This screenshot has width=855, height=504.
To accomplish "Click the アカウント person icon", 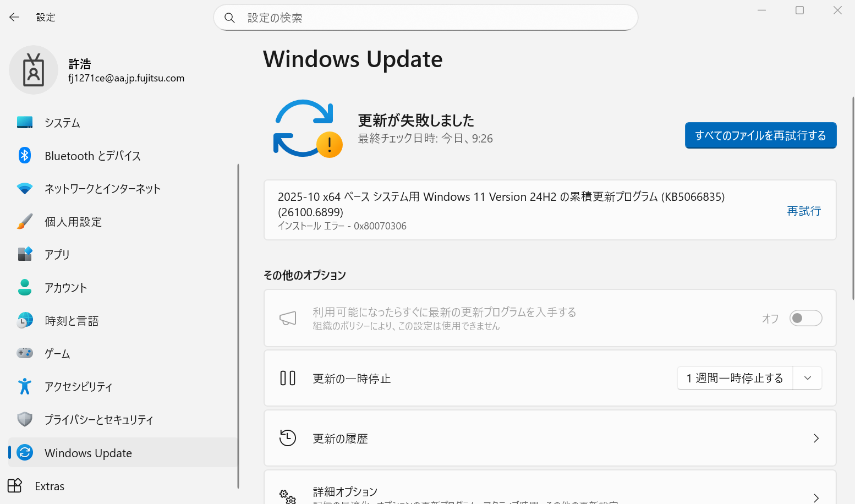I will tap(25, 287).
